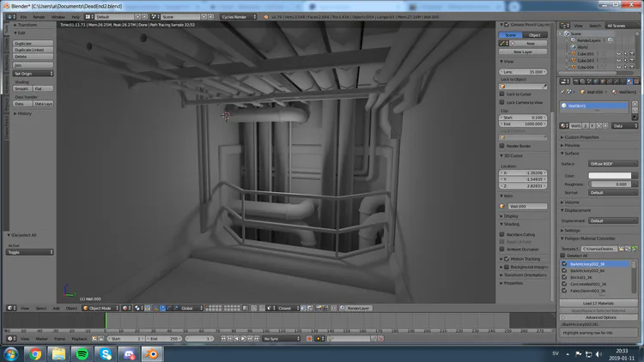This screenshot has width=644, height=362.
Task: Toggle the Deselect All checkbox
Action: [x=563, y=256]
